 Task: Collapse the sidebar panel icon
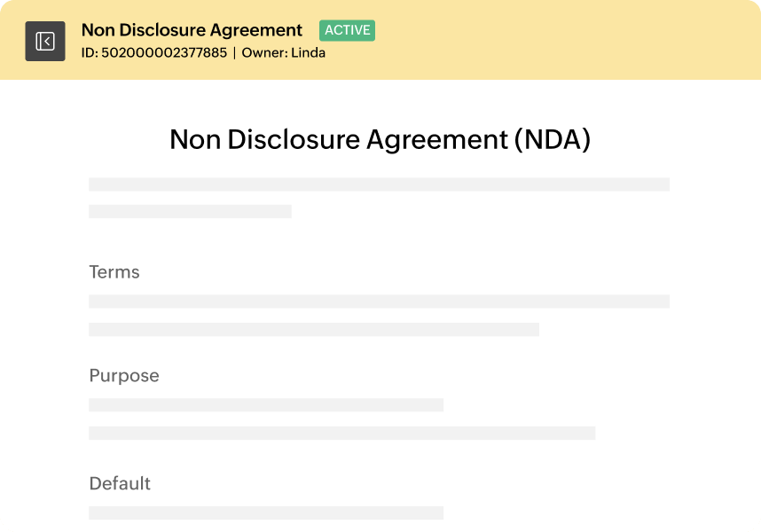point(45,41)
